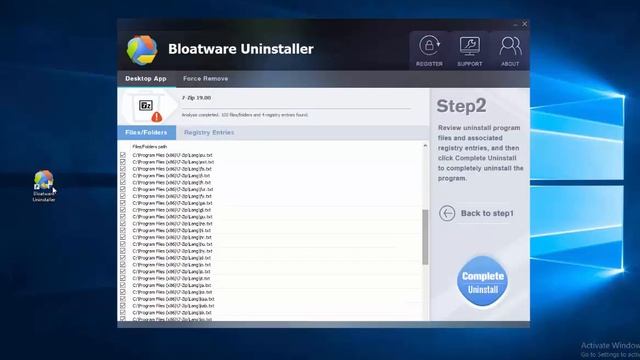This screenshot has height=360, width=640.
Task: Open Bloatware Uninstaller desktop shortcut
Action: pos(44,186)
